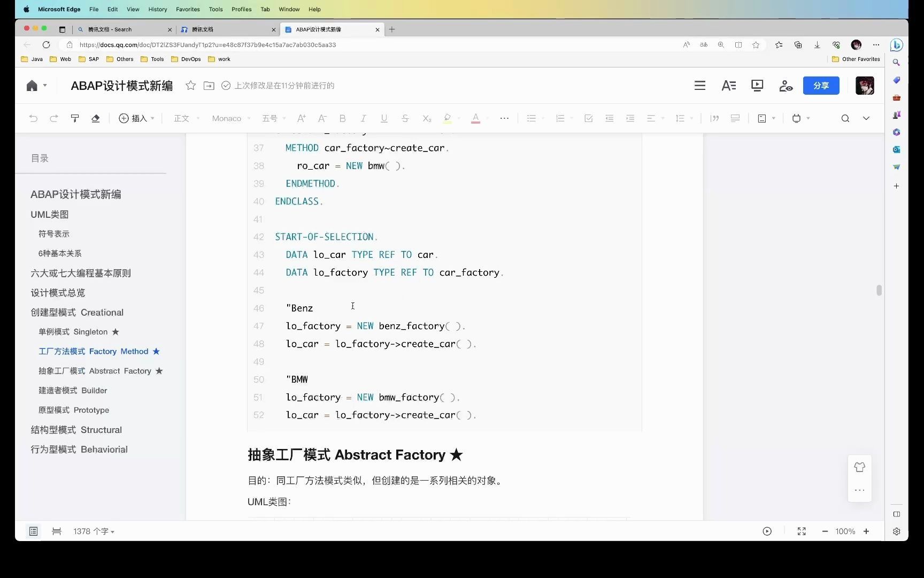Image resolution: width=924 pixels, height=578 pixels.
Task: Open the user avatar profile
Action: (865, 86)
